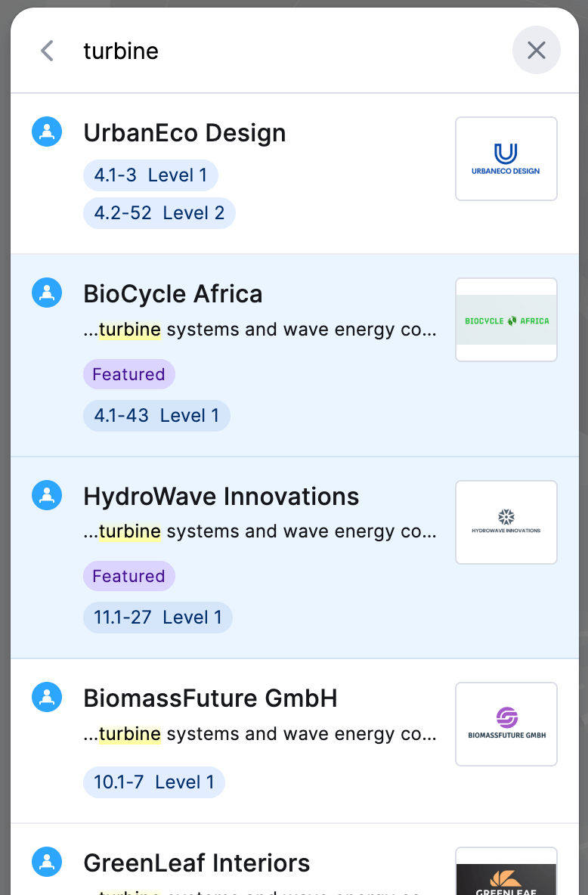Select booth tag 4.1-43 Level 1

[x=156, y=416]
